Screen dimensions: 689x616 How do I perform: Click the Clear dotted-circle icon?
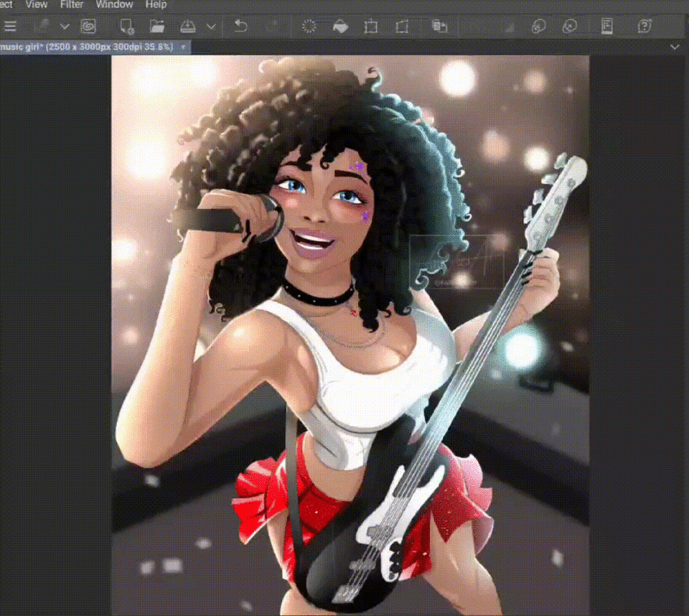click(309, 26)
